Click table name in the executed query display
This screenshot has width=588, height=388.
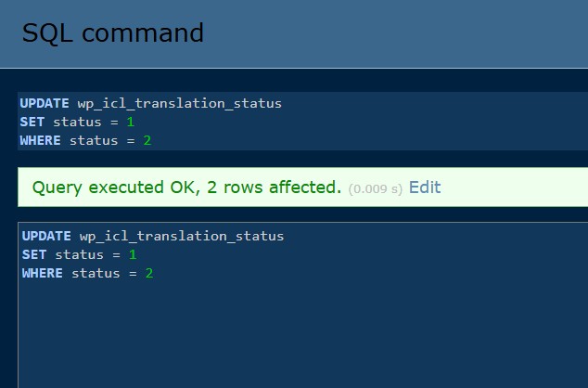click(178, 103)
